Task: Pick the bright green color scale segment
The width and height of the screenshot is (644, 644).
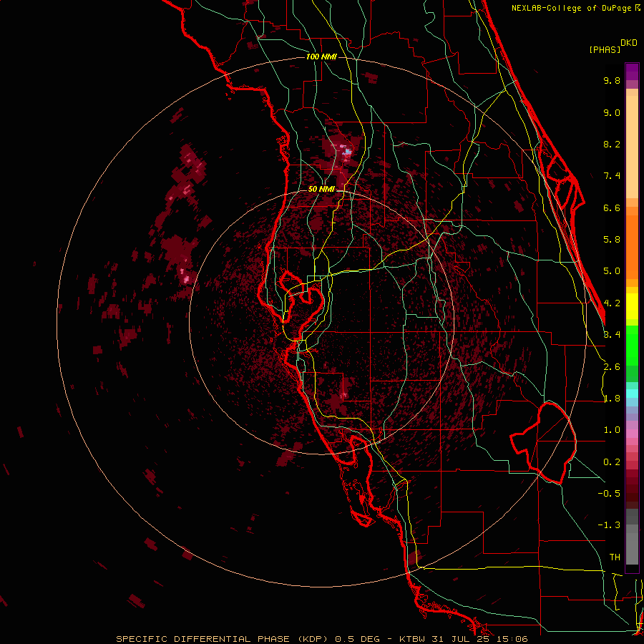Action: [x=632, y=346]
